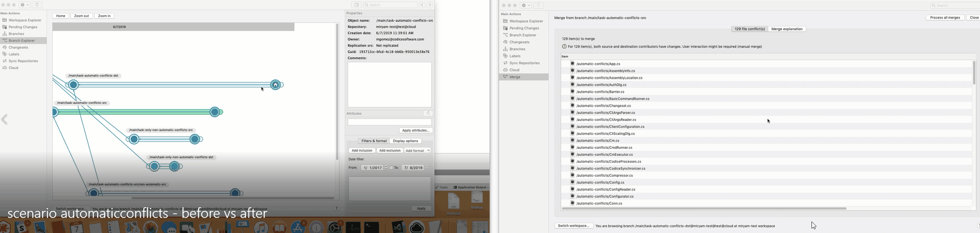This screenshot has height=233, width=980.
Task: Click the previous search result arrow
Action: [422, 5]
